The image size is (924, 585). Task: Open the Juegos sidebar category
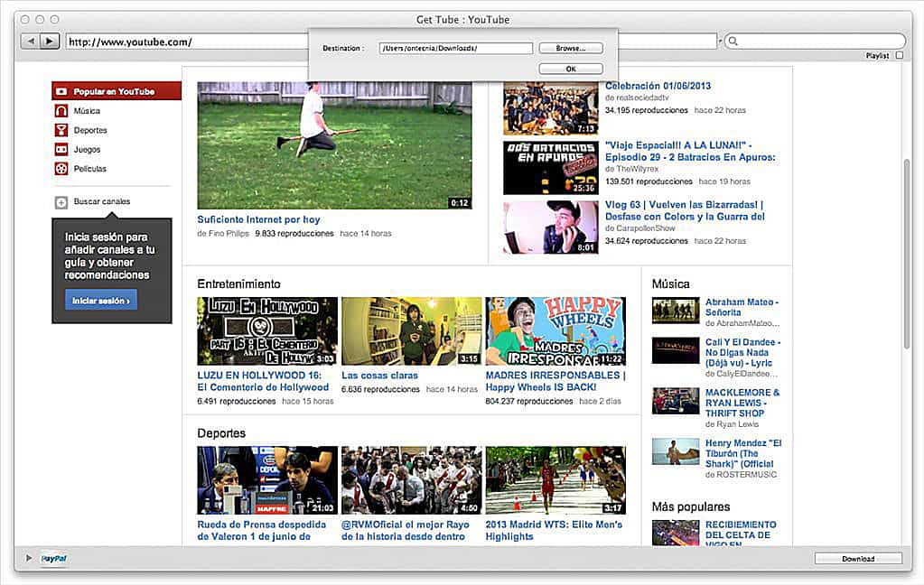[x=87, y=150]
